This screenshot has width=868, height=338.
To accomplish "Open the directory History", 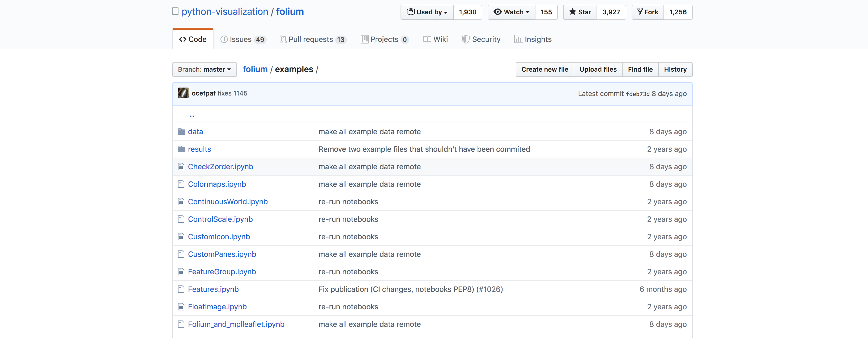I will click(675, 69).
